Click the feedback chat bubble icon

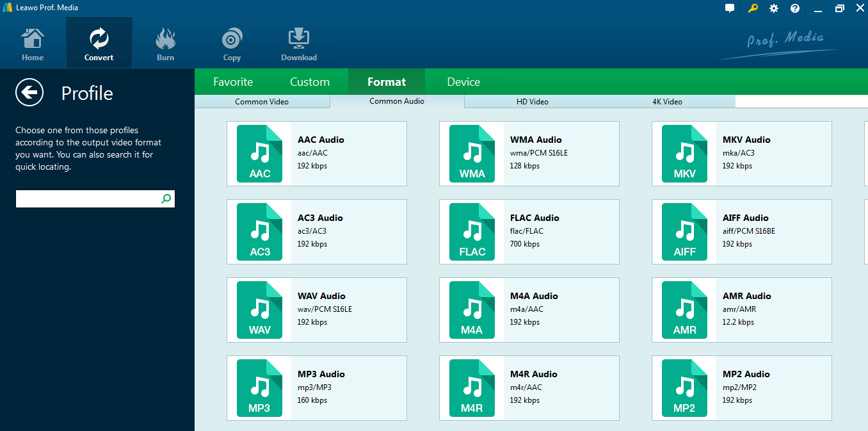[730, 8]
